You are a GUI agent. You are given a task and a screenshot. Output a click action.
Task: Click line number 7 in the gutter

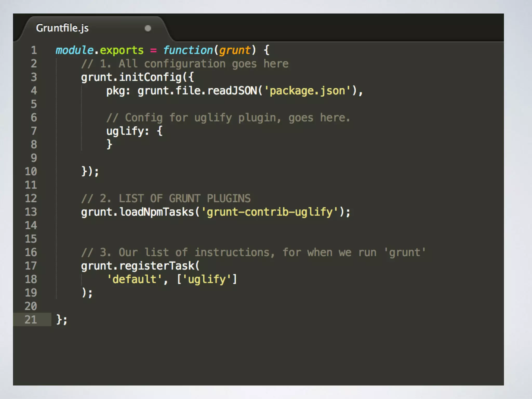[34, 131]
